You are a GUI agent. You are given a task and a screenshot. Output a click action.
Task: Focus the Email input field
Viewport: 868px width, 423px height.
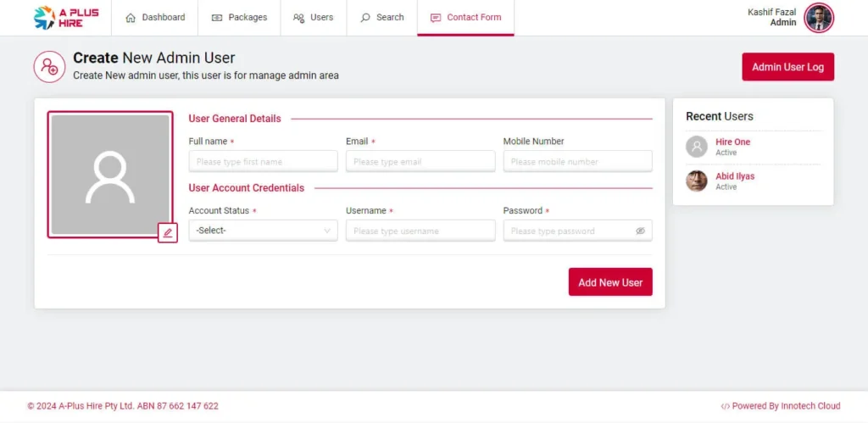(x=420, y=161)
